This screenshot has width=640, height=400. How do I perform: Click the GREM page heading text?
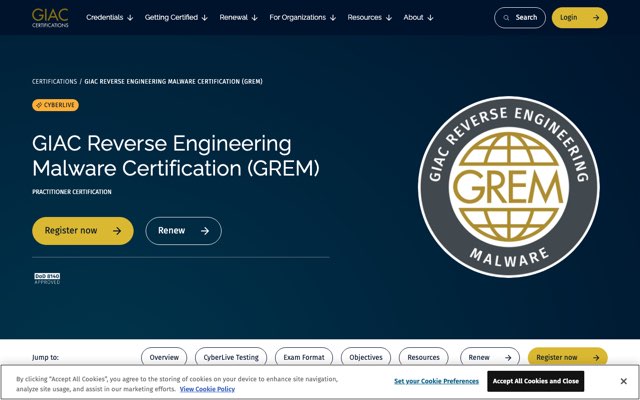(x=176, y=156)
